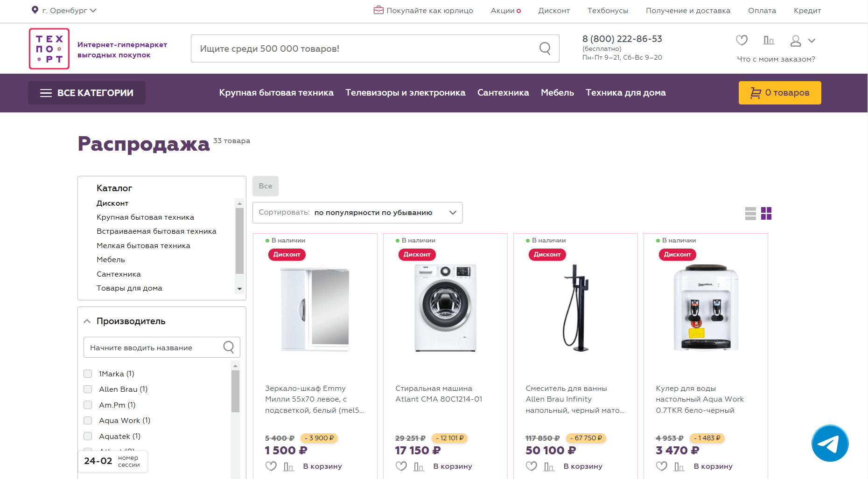Open the cart button showing 0 товаров
Viewport: 868px width, 479px height.
(779, 93)
